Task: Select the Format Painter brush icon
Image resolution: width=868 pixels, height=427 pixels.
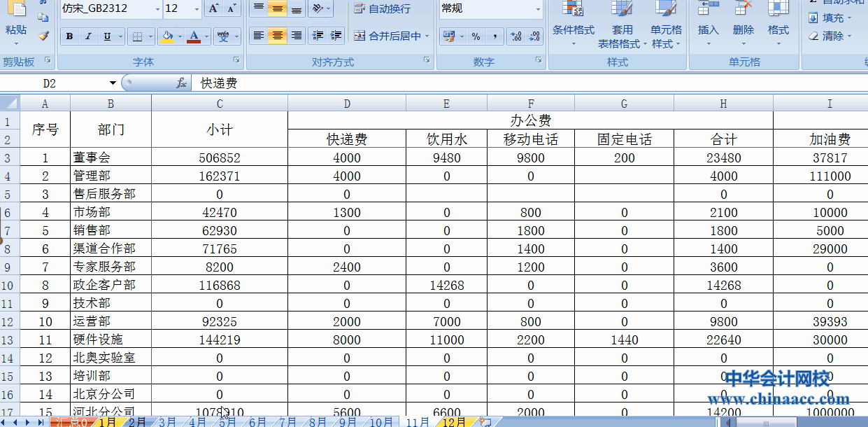Action: click(x=43, y=36)
